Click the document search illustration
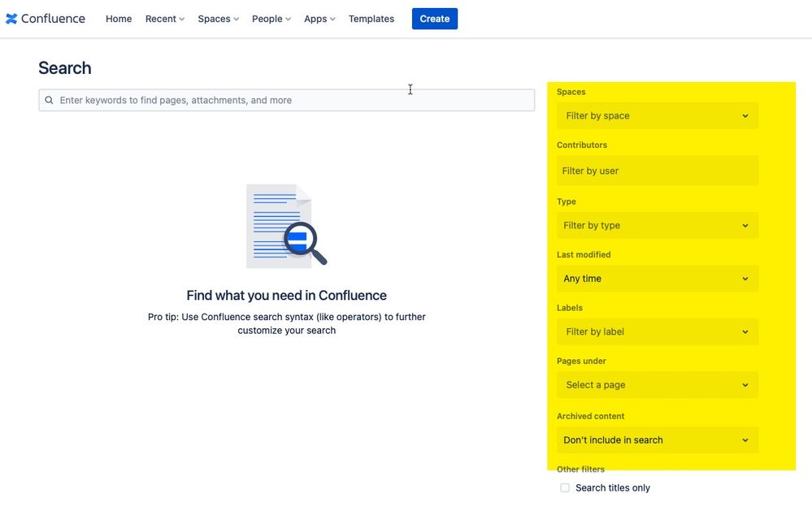 click(286, 226)
